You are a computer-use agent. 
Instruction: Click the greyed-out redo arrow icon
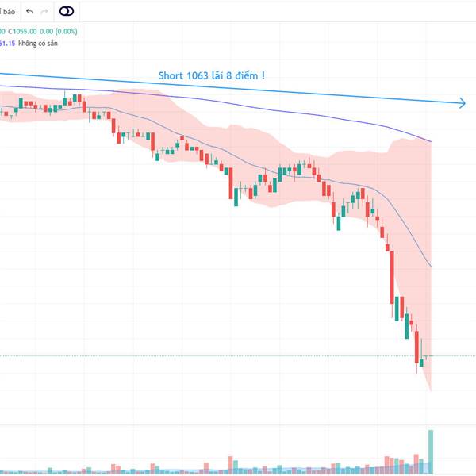point(44,12)
